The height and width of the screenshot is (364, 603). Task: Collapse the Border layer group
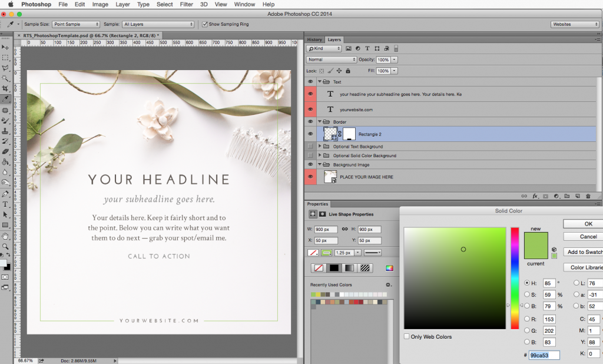click(320, 122)
